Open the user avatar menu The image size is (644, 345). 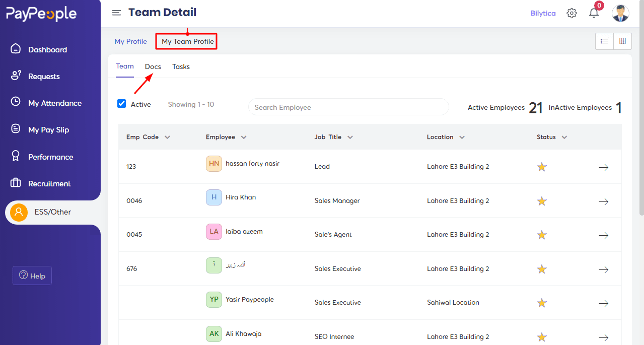620,13
